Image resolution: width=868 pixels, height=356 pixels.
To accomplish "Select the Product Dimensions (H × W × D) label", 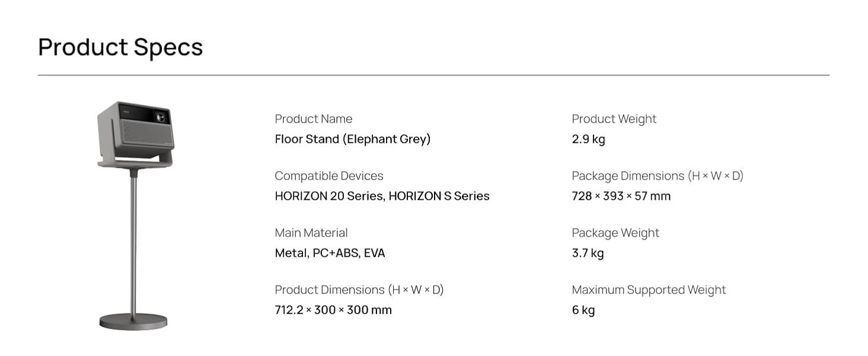I will pyautogui.click(x=359, y=290).
